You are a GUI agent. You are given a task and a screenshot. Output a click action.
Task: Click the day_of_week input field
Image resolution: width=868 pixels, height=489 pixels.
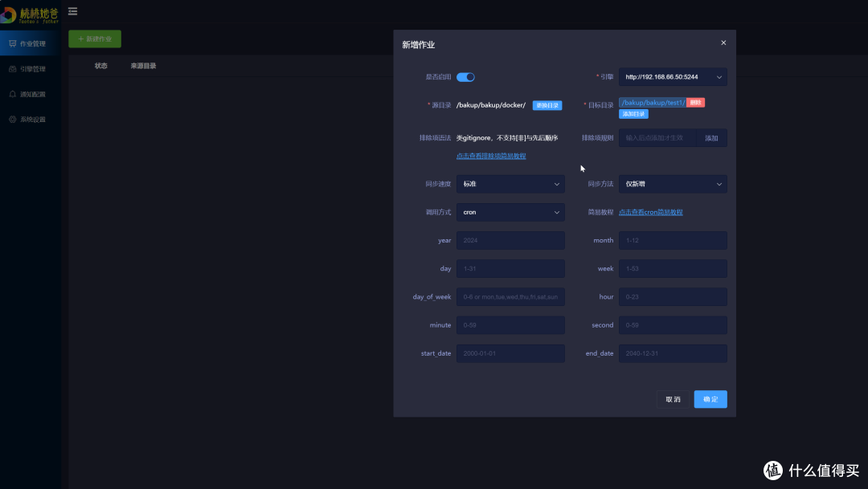(x=510, y=296)
